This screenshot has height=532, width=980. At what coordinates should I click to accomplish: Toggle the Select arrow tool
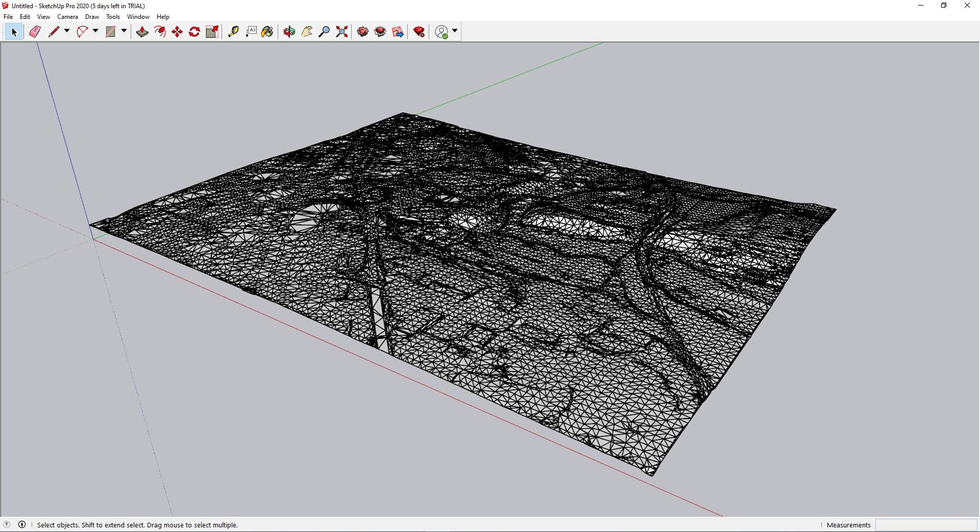pyautogui.click(x=13, y=32)
